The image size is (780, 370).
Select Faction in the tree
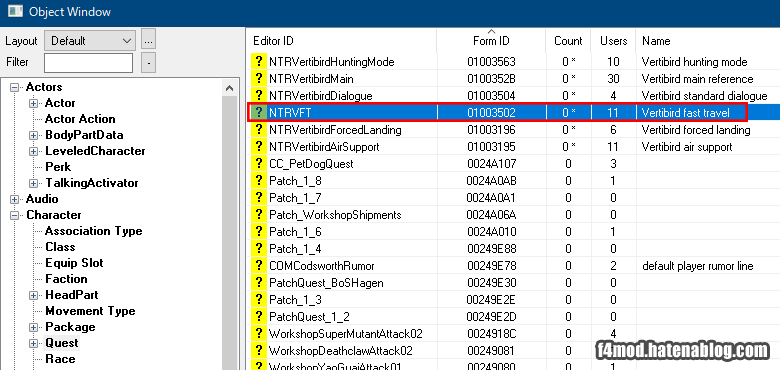pos(66,279)
